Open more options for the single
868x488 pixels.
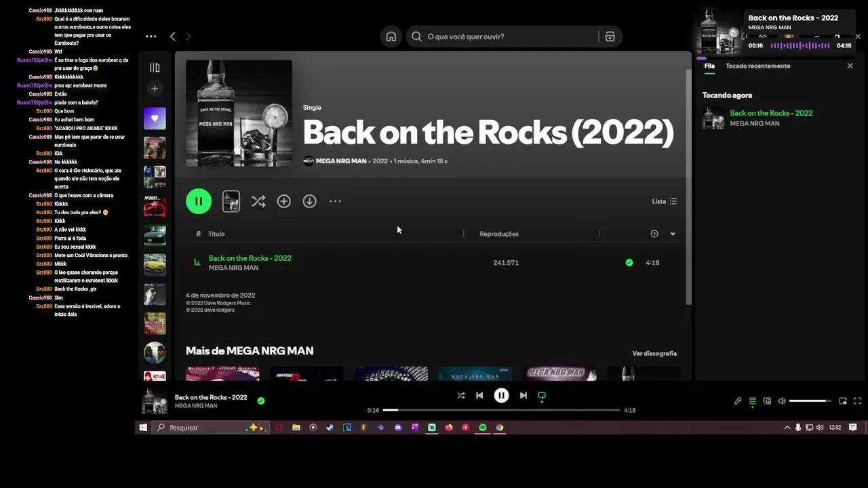click(335, 201)
